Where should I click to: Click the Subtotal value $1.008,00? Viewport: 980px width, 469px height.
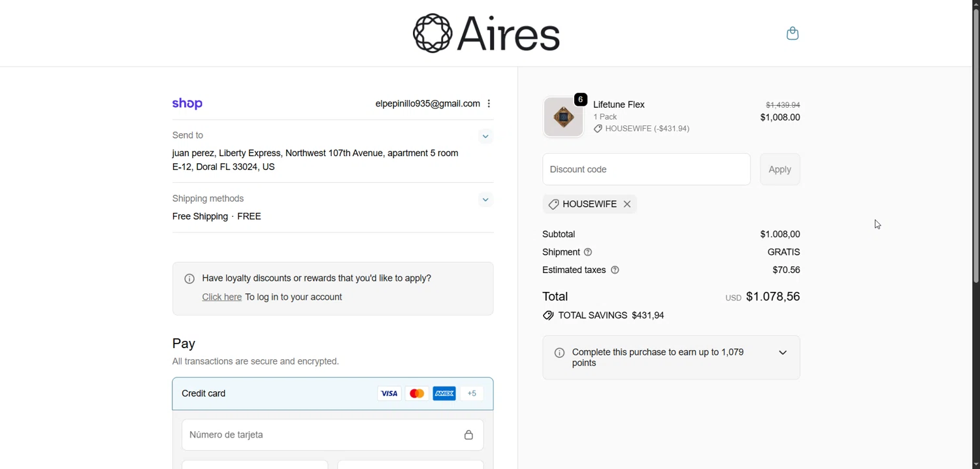click(x=780, y=234)
